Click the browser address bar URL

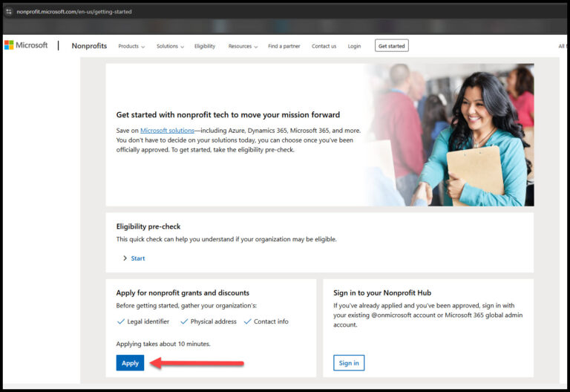pos(74,12)
